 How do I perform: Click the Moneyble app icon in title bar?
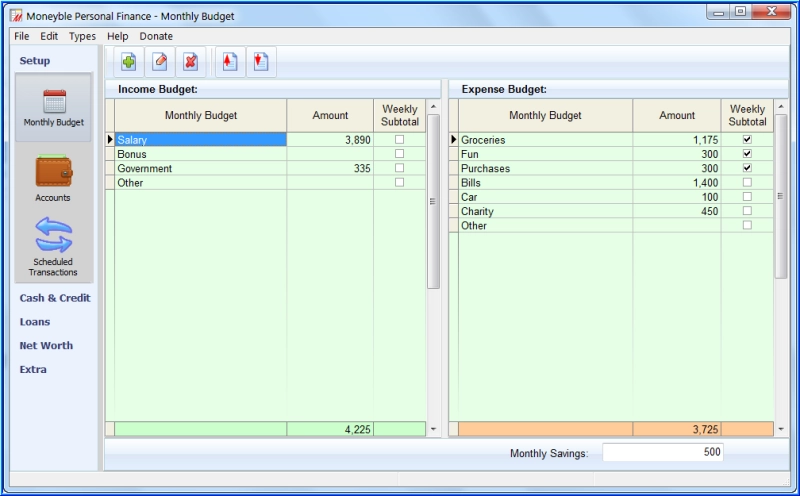point(16,15)
